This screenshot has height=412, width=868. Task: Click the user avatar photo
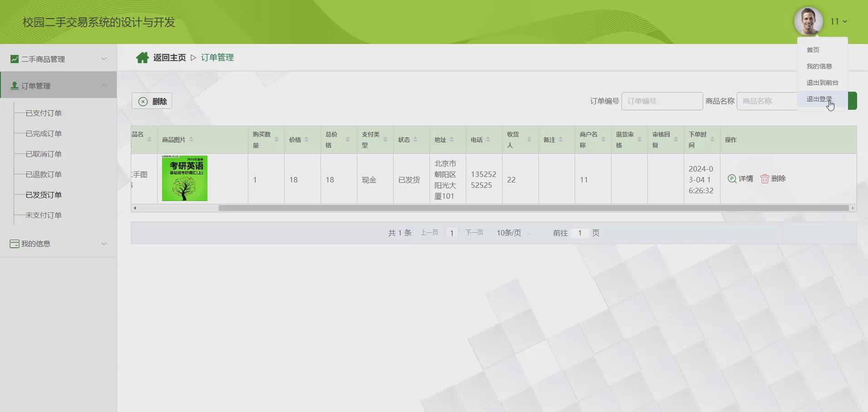808,21
